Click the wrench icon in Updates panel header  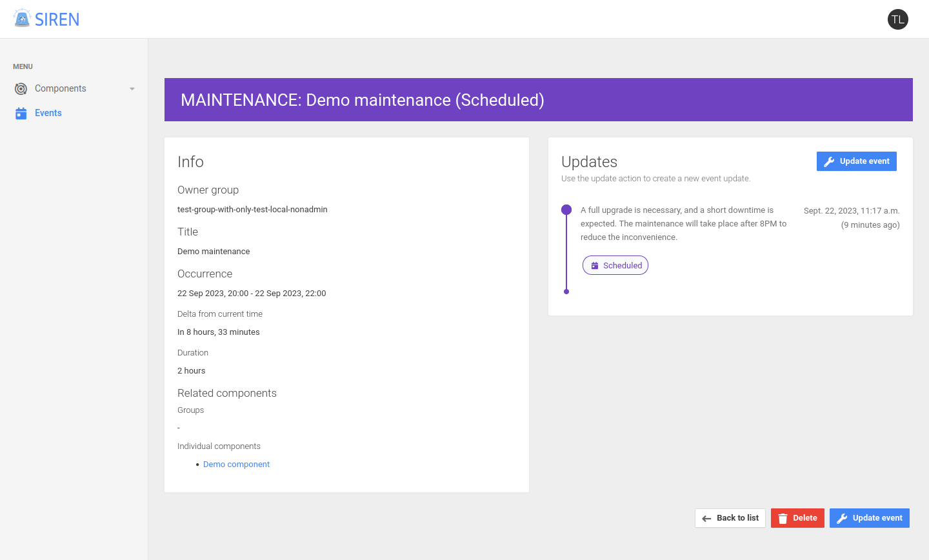tap(829, 161)
